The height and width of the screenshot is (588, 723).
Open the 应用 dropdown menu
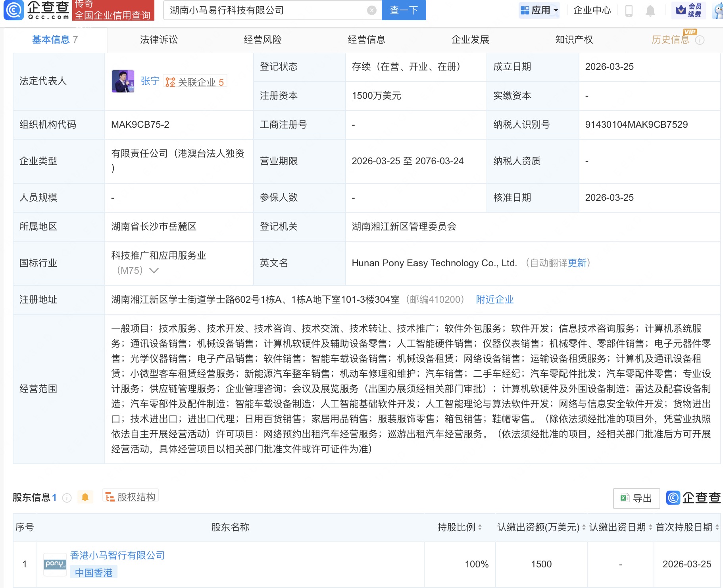[x=538, y=10]
